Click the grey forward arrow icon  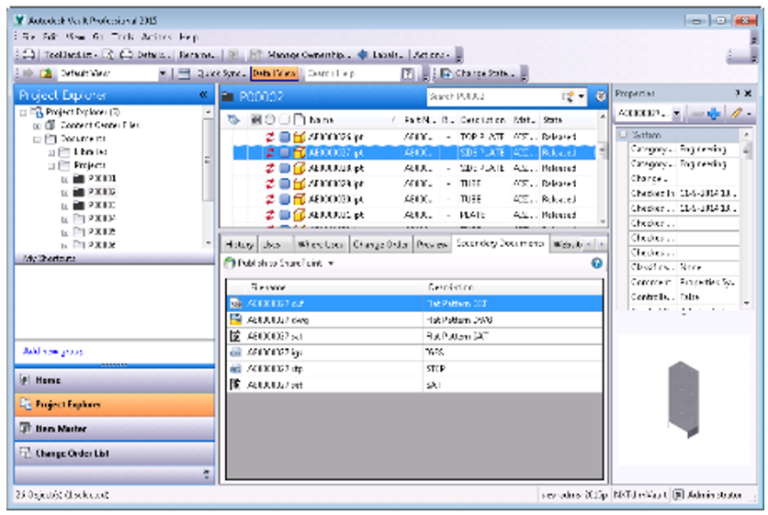point(28,74)
